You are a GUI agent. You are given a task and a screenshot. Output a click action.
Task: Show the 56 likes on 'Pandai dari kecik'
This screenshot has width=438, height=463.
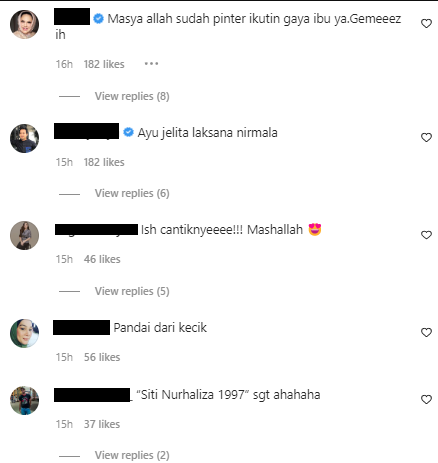coord(102,357)
